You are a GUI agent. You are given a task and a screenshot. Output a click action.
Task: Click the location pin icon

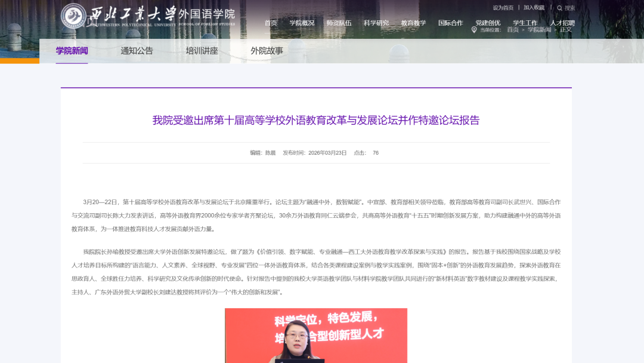point(474,30)
